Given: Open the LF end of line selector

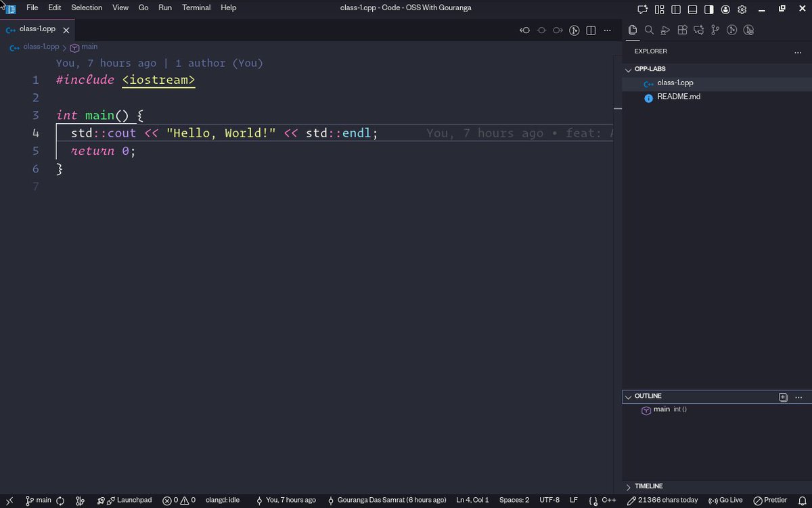Looking at the screenshot, I should coord(574,501).
